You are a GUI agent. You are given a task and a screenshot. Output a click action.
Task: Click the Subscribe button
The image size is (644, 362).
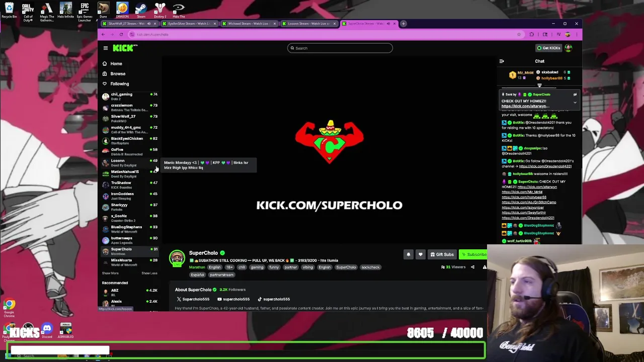[473, 254]
